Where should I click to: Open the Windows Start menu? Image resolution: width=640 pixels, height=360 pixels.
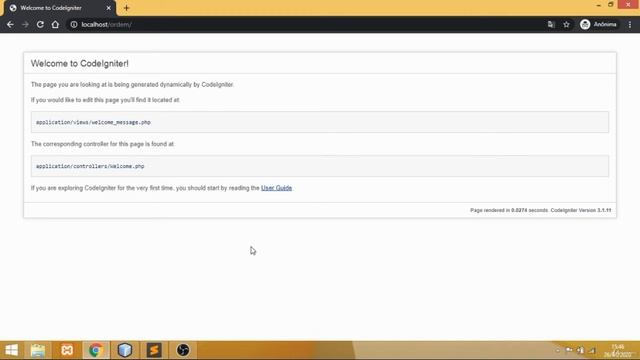11,350
